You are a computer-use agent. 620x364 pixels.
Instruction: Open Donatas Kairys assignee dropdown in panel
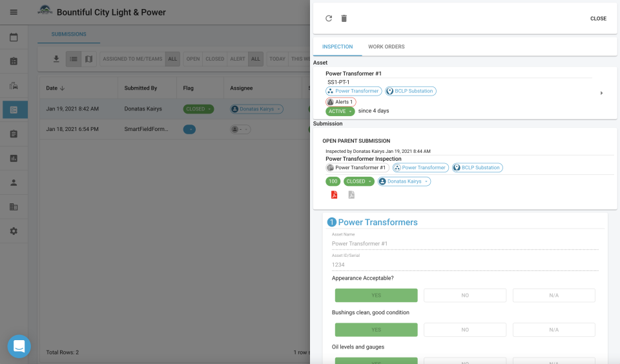click(404, 181)
